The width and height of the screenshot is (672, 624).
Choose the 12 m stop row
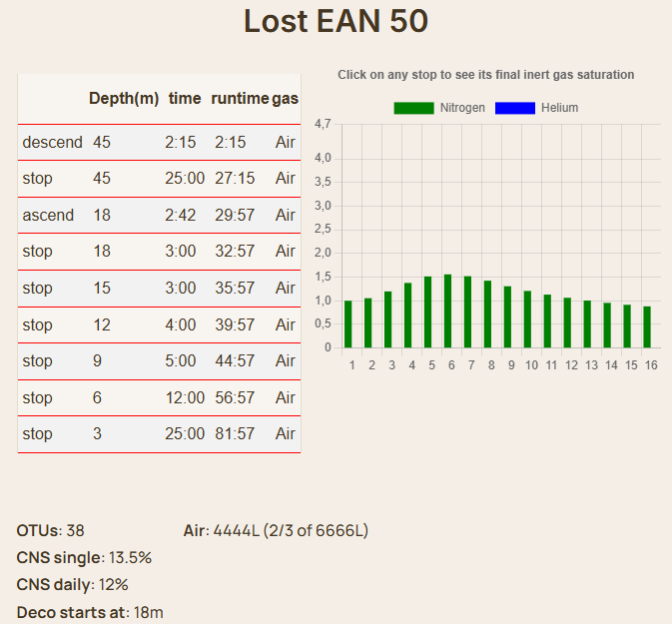(159, 325)
